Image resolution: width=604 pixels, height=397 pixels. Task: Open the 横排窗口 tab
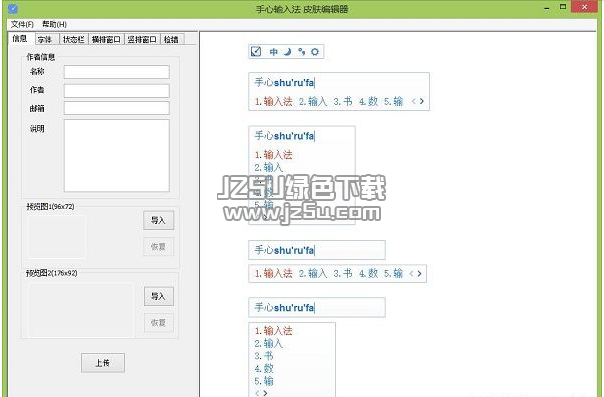(106, 39)
